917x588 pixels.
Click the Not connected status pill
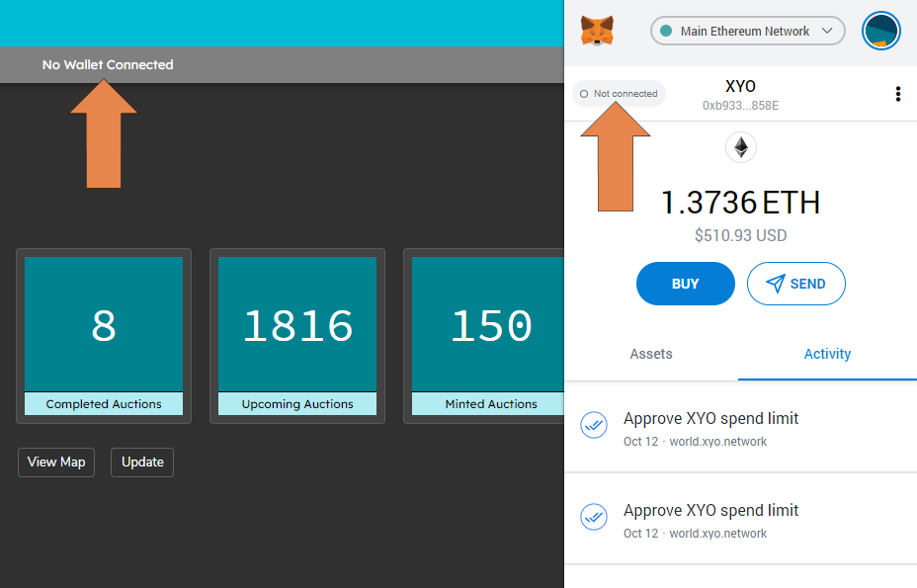(x=619, y=94)
